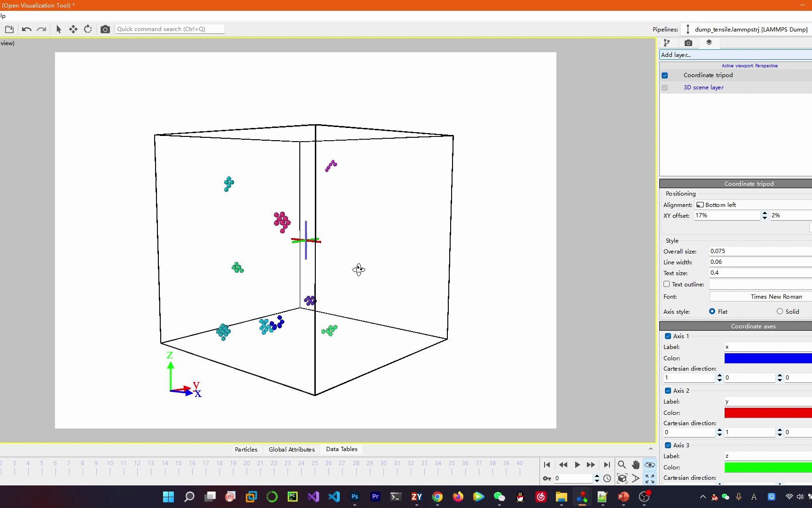Undo the last action
This screenshot has height=508, width=812.
(x=26, y=29)
